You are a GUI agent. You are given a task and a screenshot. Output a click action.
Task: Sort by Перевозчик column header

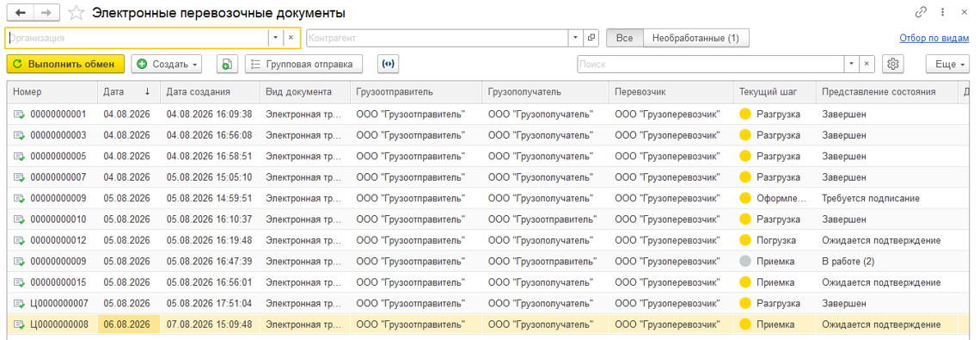click(x=671, y=91)
